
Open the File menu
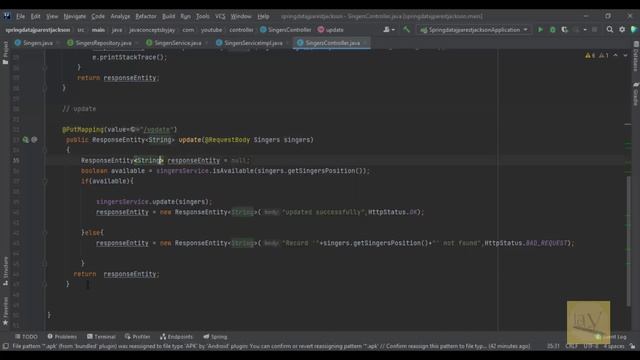[20, 16]
